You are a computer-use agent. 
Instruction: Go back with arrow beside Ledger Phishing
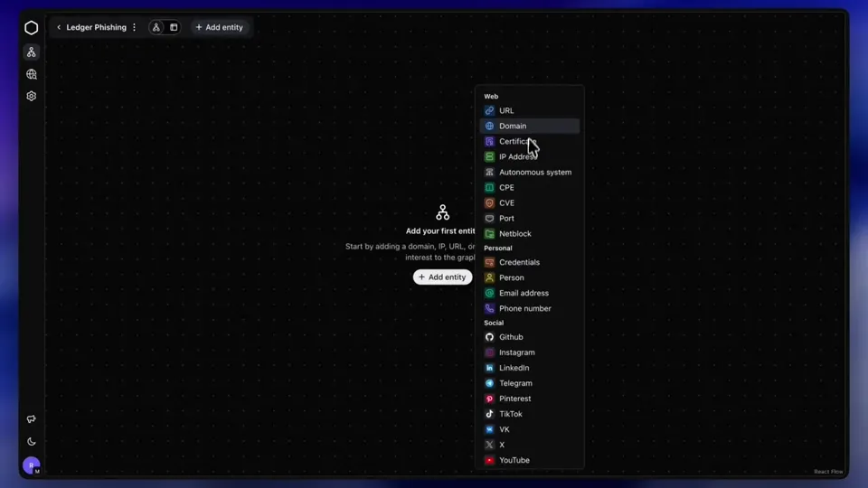59,27
